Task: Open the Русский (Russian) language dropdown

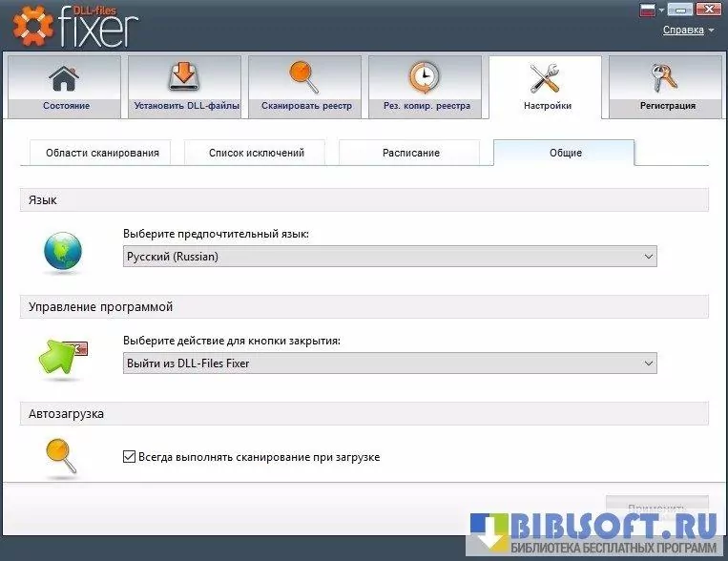Action: (x=389, y=257)
